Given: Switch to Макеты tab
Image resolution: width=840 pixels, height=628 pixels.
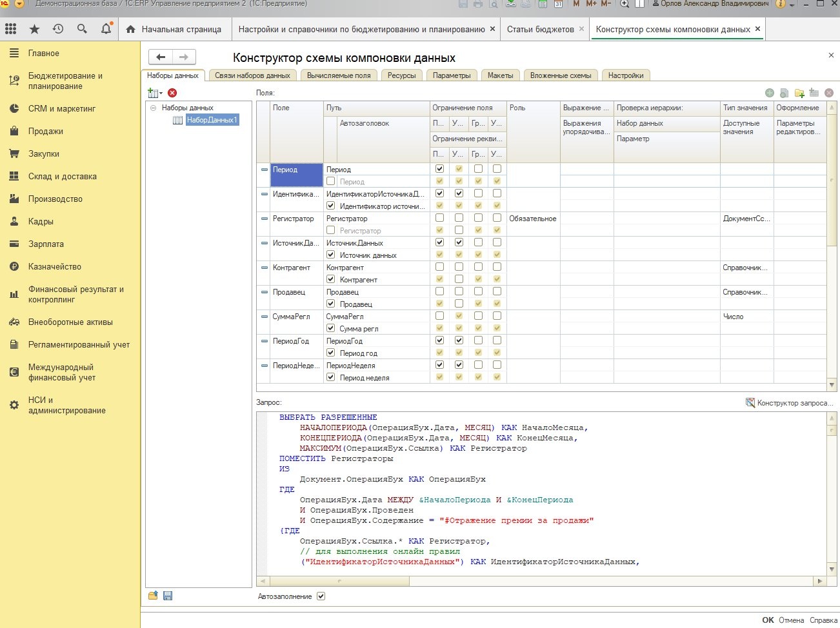Looking at the screenshot, I should [x=501, y=75].
